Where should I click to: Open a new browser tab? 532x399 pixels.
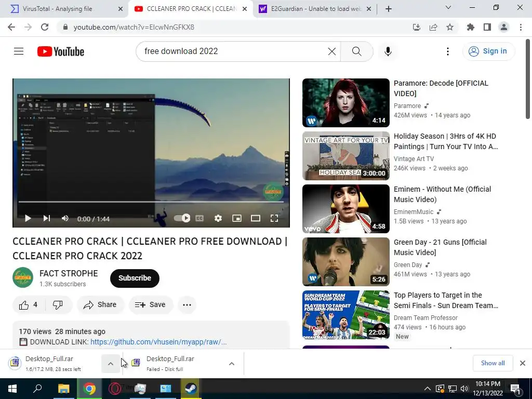coord(389,9)
